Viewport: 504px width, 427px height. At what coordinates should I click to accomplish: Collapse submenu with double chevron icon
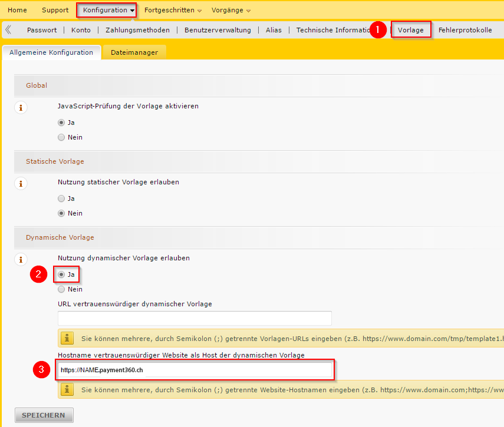click(8, 30)
